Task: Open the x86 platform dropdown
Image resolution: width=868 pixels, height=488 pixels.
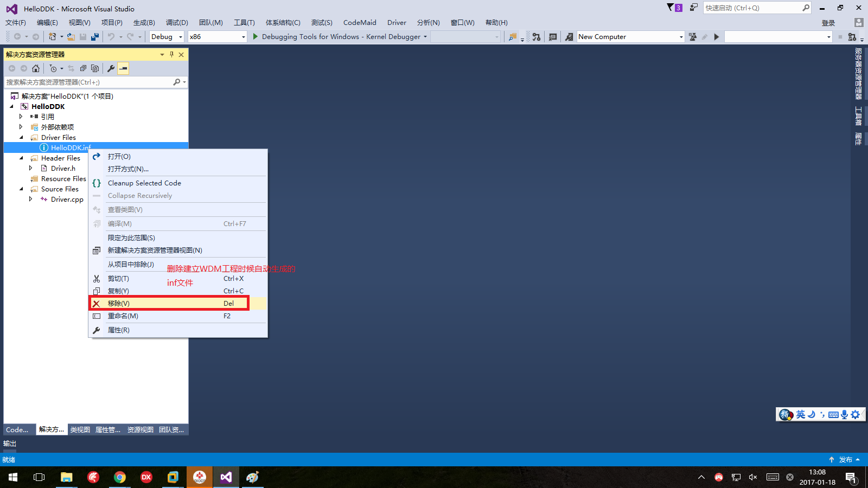Action: 243,37
